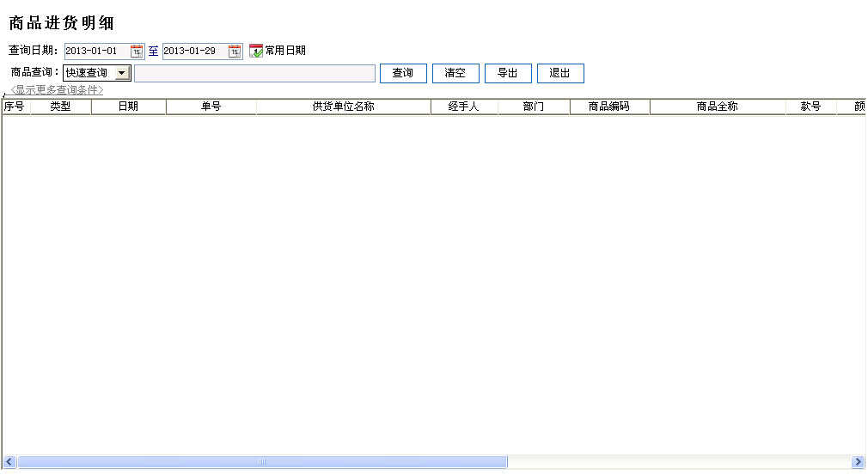Sort by the 类型 column header
Image resolution: width=868 pixels, height=475 pixels.
click(61, 107)
